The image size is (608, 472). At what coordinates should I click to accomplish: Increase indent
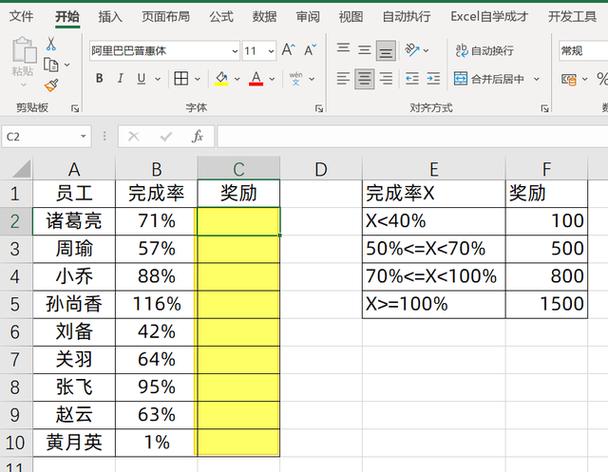(x=433, y=79)
